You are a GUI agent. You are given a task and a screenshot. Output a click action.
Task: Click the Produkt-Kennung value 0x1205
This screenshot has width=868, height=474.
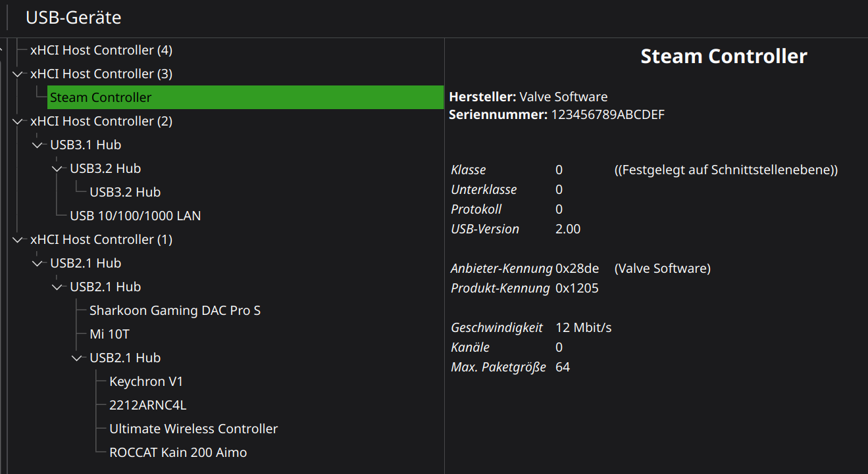pyautogui.click(x=577, y=289)
